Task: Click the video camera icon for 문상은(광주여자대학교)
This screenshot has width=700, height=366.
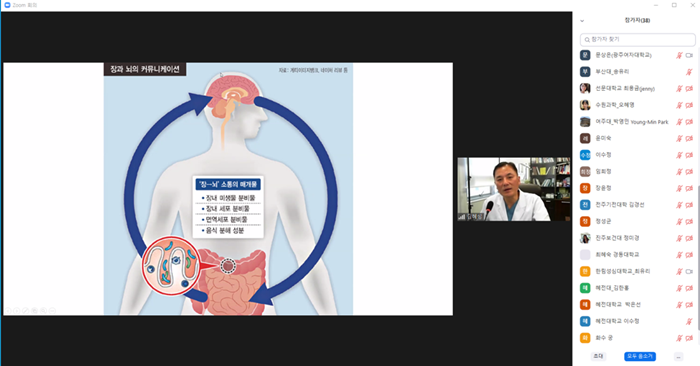Action: 689,55
